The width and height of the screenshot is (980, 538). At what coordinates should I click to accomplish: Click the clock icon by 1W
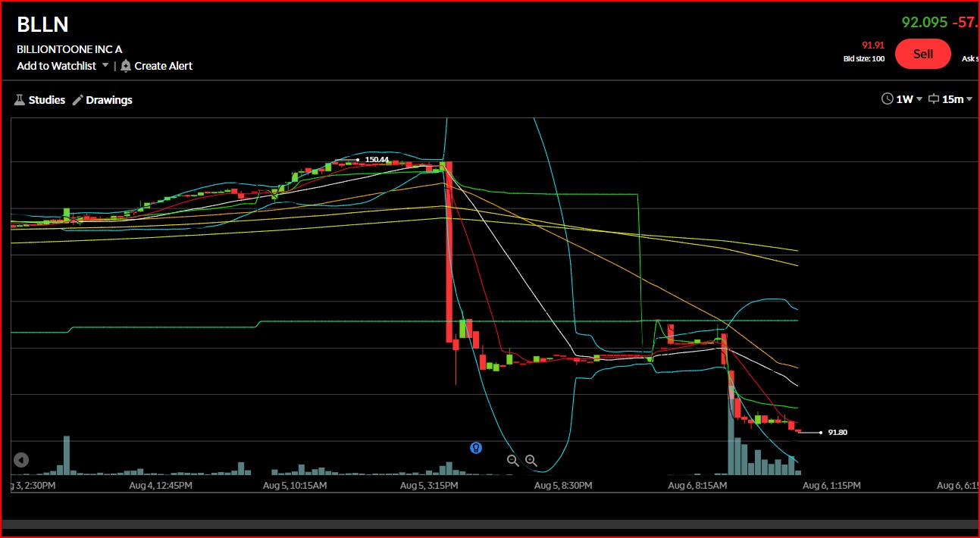(887, 99)
